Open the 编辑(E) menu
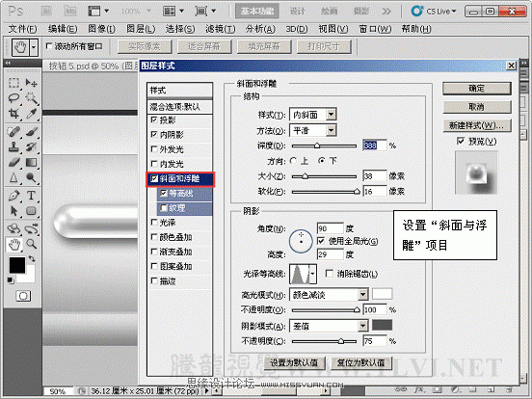Image resolution: width=532 pixels, height=399 pixels. tap(63, 29)
